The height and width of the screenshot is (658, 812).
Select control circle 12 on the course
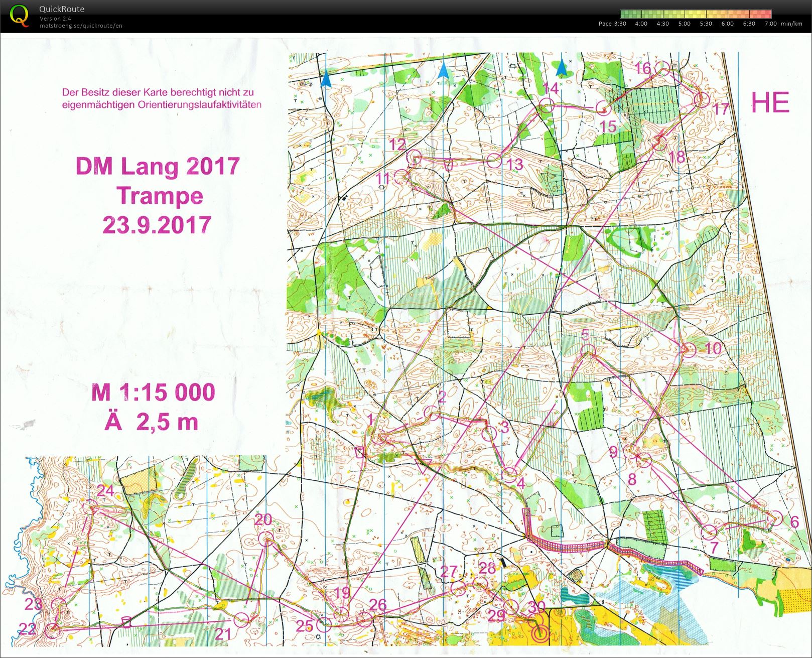click(x=414, y=157)
